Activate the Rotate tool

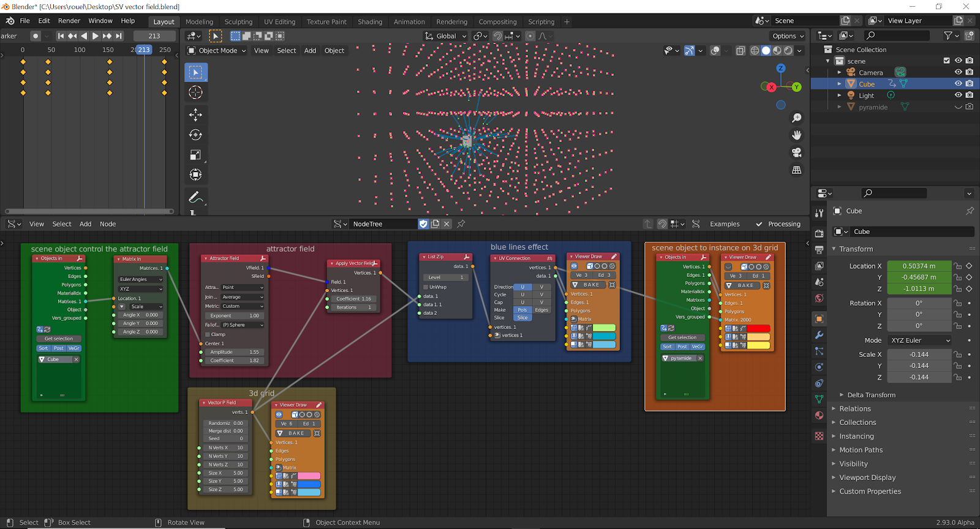196,135
